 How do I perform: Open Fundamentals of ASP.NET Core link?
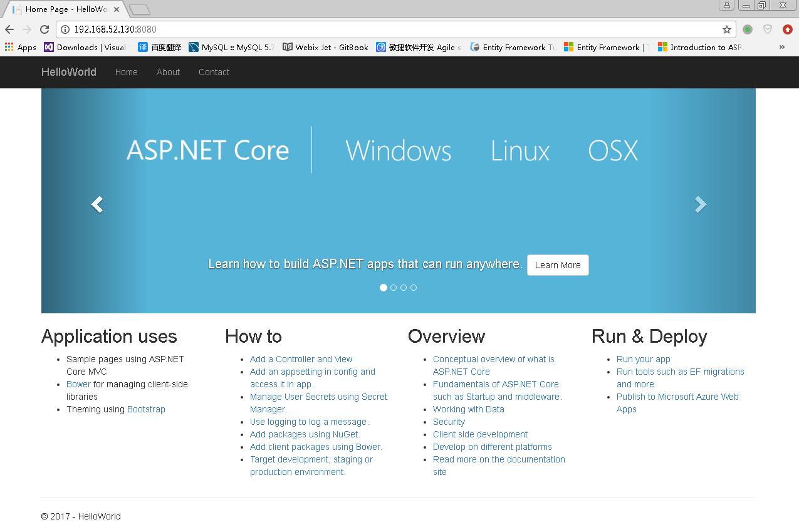tap(498, 390)
